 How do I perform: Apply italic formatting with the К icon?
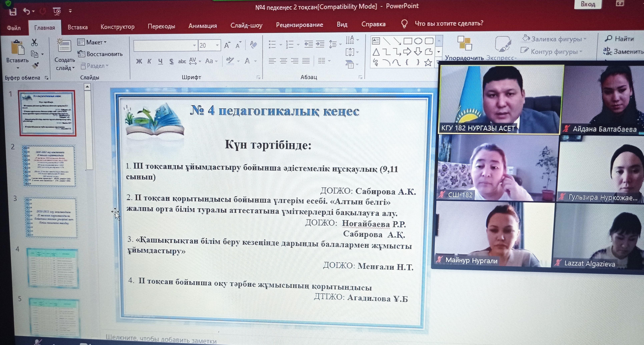[x=150, y=61]
